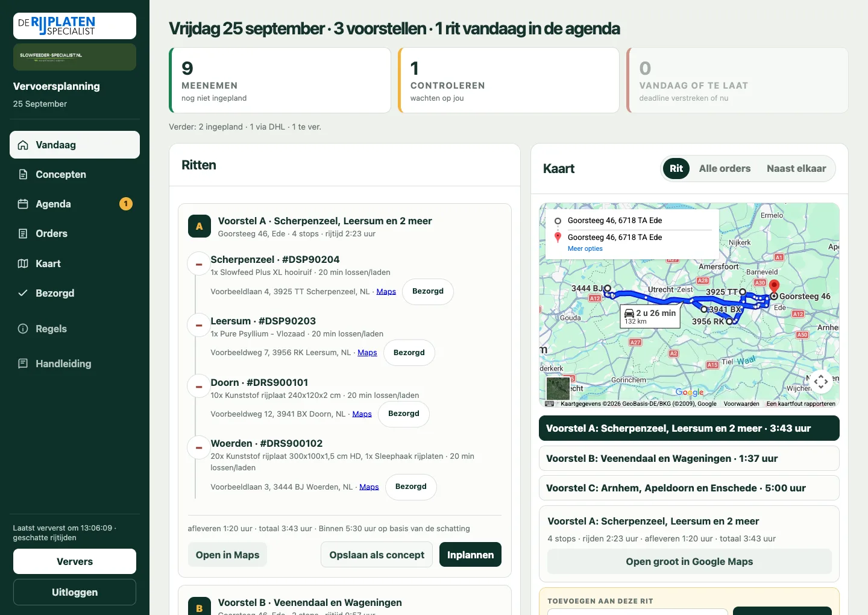Click Inplannen for Voorstel A

(470, 555)
